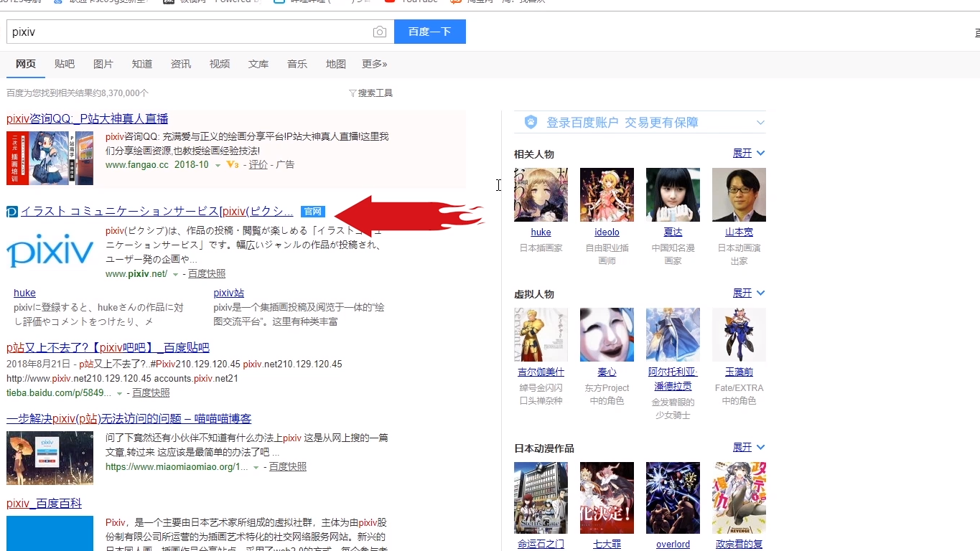Open the overlord title link
The width and height of the screenshot is (980, 551).
coord(673,545)
